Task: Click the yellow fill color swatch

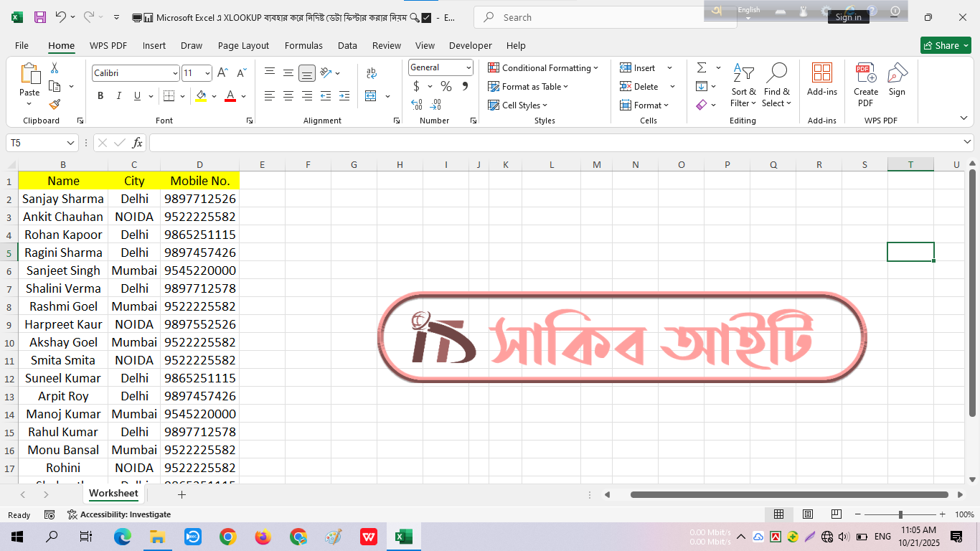Action: point(201,96)
